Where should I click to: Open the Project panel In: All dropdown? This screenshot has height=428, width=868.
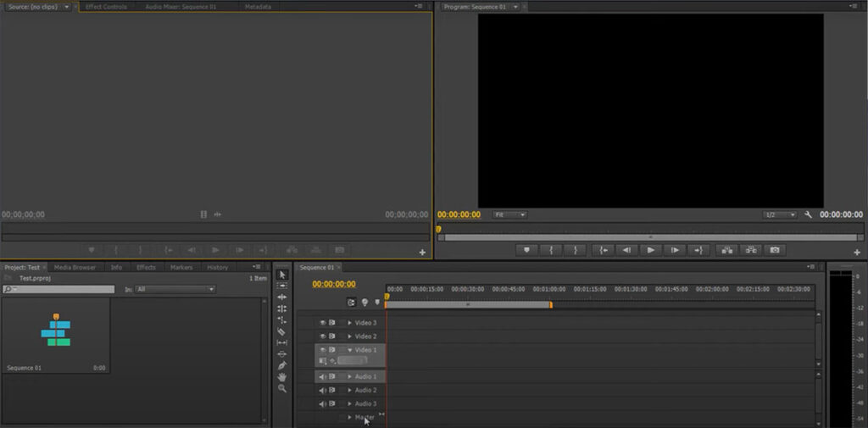pyautogui.click(x=175, y=290)
